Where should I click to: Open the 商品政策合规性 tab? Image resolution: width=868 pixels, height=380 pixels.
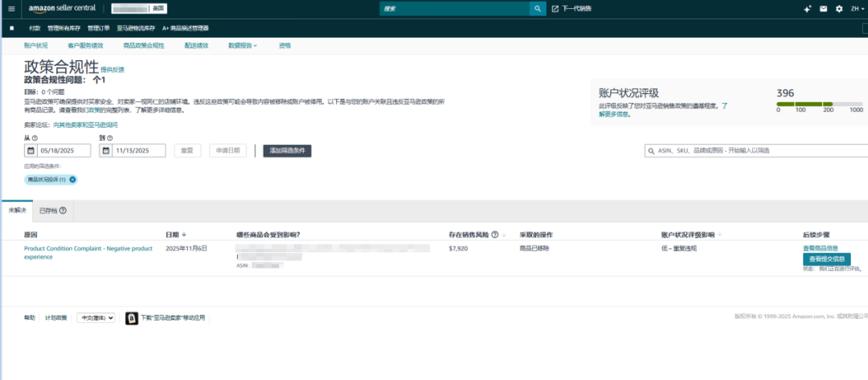143,45
